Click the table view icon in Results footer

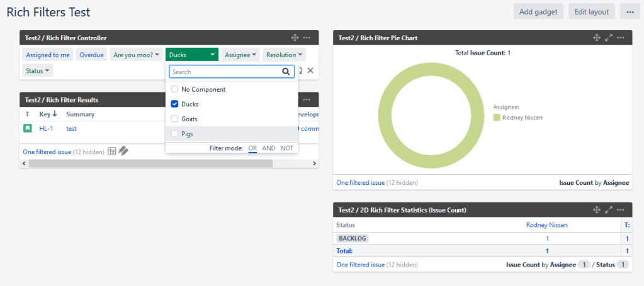tap(111, 151)
